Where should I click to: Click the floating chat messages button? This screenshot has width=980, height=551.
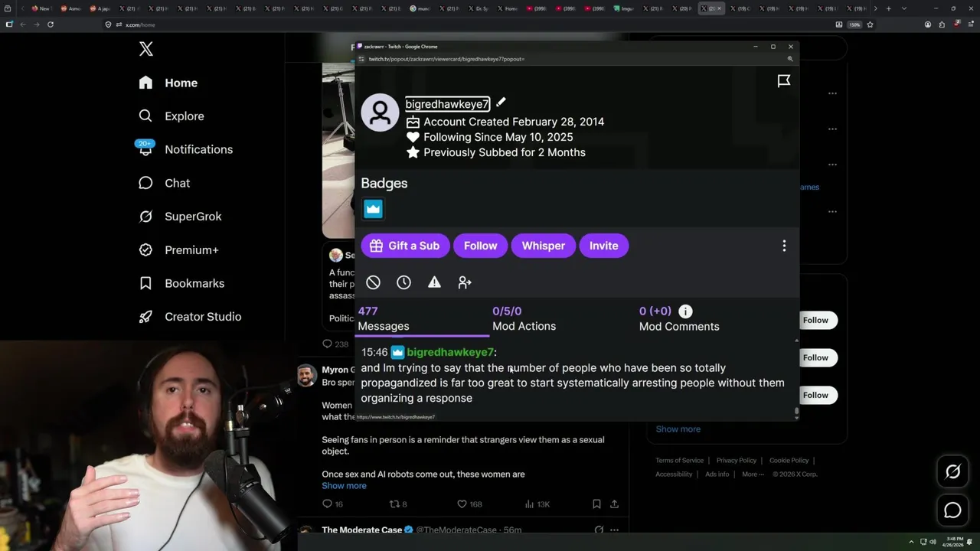pos(952,510)
